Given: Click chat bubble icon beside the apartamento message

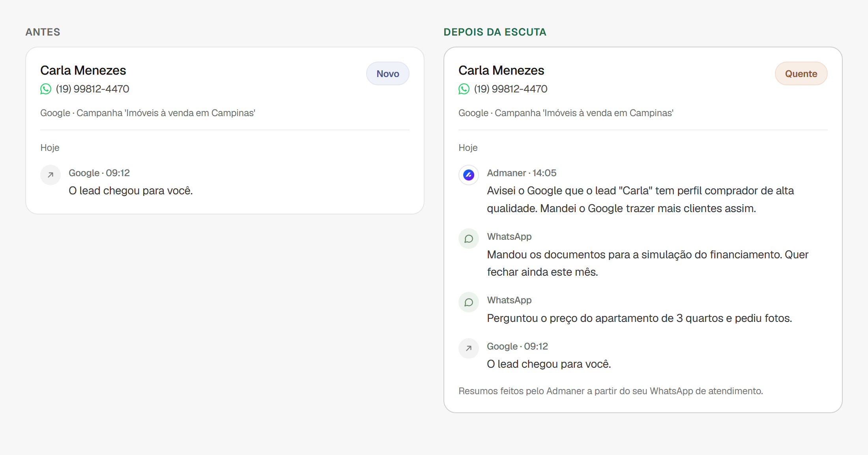Looking at the screenshot, I should pyautogui.click(x=469, y=302).
